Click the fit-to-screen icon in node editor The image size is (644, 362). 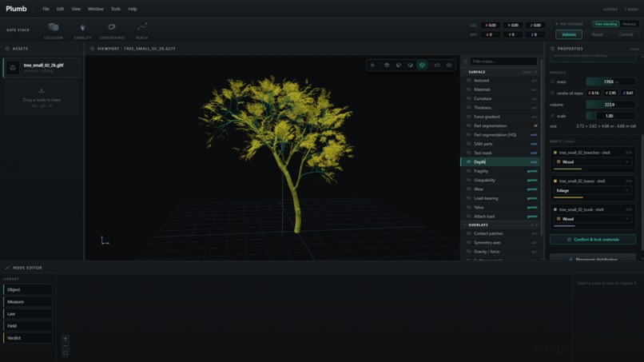(66, 353)
